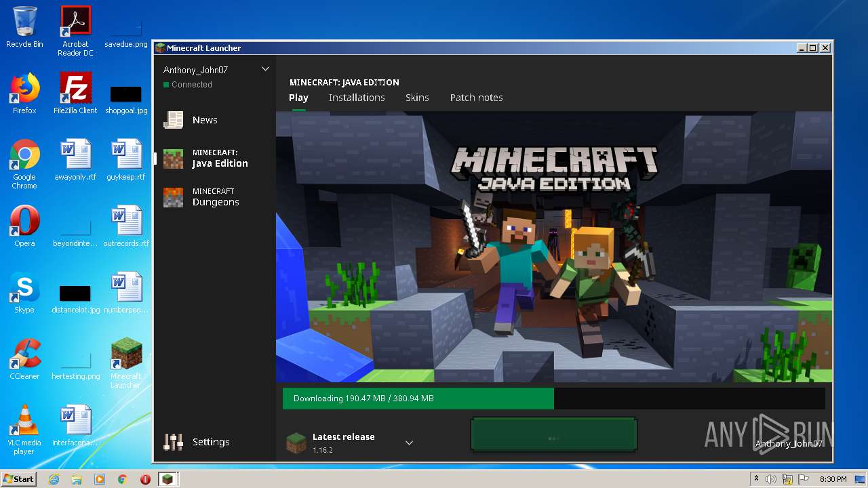868x488 pixels.
Task: Open the Patch notes tab
Action: tap(477, 98)
